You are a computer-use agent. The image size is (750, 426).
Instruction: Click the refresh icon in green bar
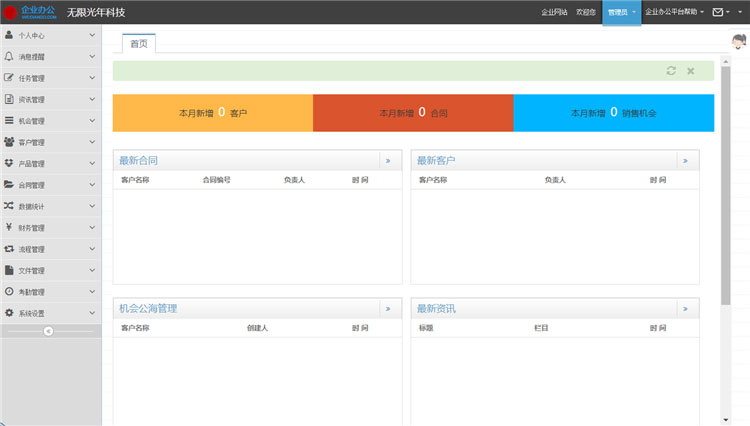tap(671, 71)
